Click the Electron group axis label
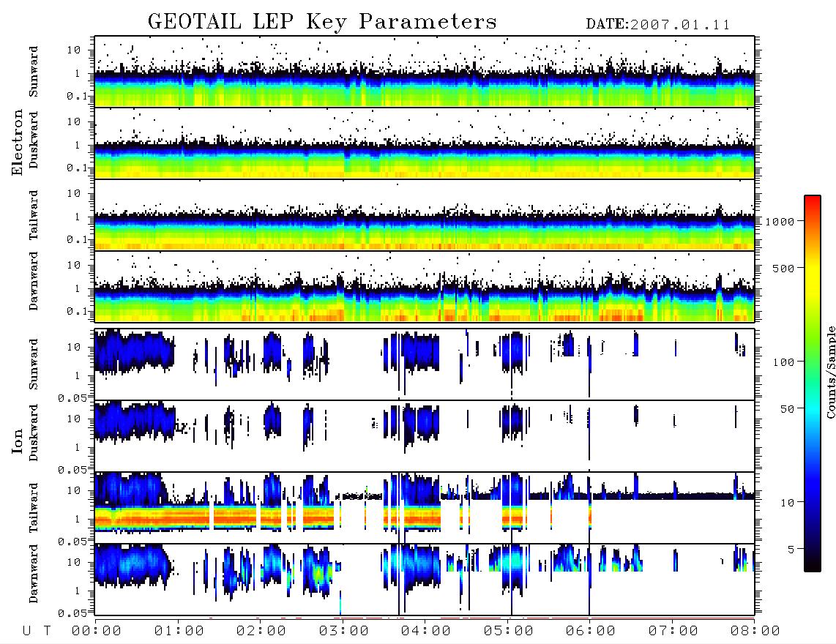This screenshot has height=644, width=836. coord(18,142)
